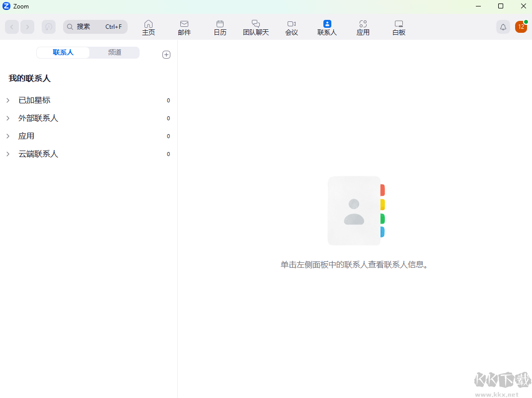Expand the 应用 contact group chevron

[x=8, y=136]
